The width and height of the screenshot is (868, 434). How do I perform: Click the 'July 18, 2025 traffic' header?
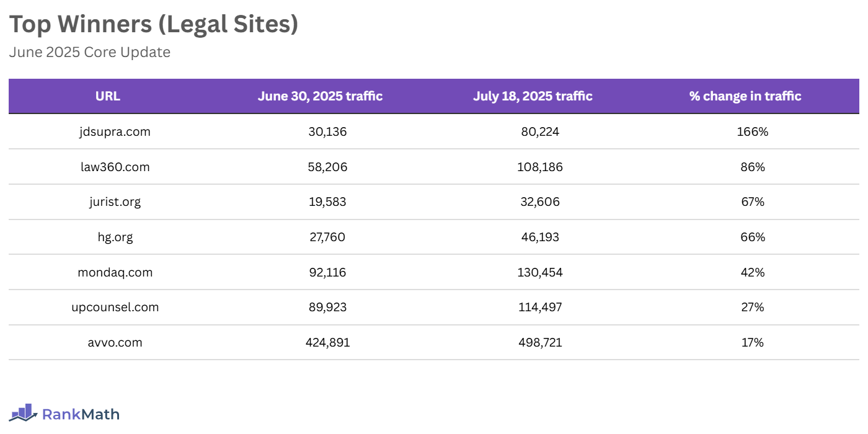click(533, 96)
